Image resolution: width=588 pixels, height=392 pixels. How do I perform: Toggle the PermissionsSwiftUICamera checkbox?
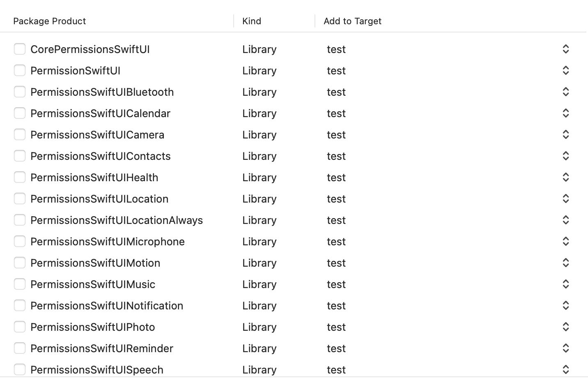[20, 134]
